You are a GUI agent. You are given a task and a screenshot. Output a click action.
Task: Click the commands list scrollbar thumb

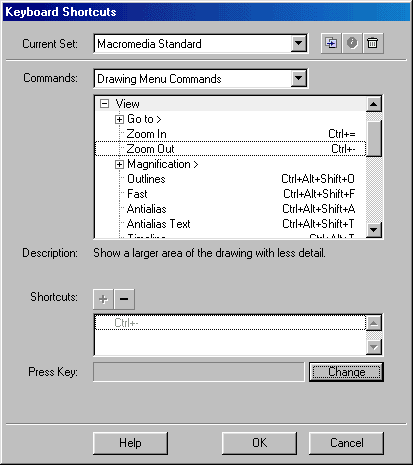(374, 139)
